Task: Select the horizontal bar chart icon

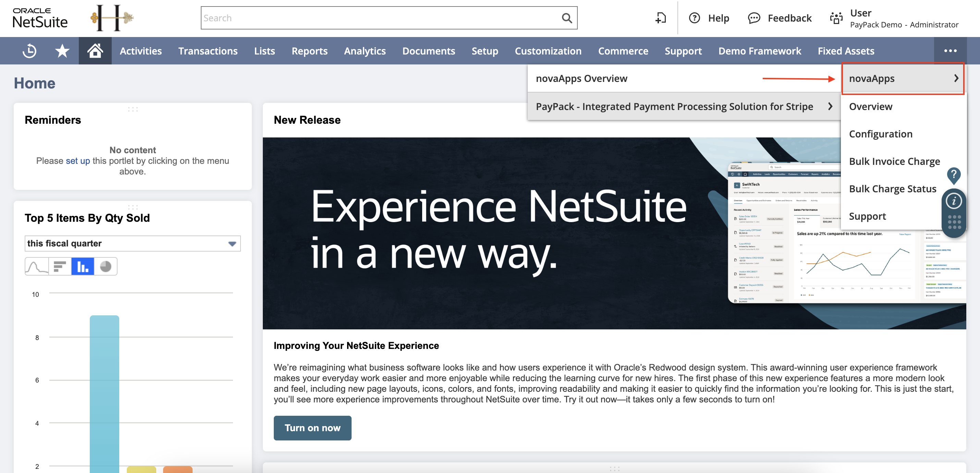Action: pos(60,266)
